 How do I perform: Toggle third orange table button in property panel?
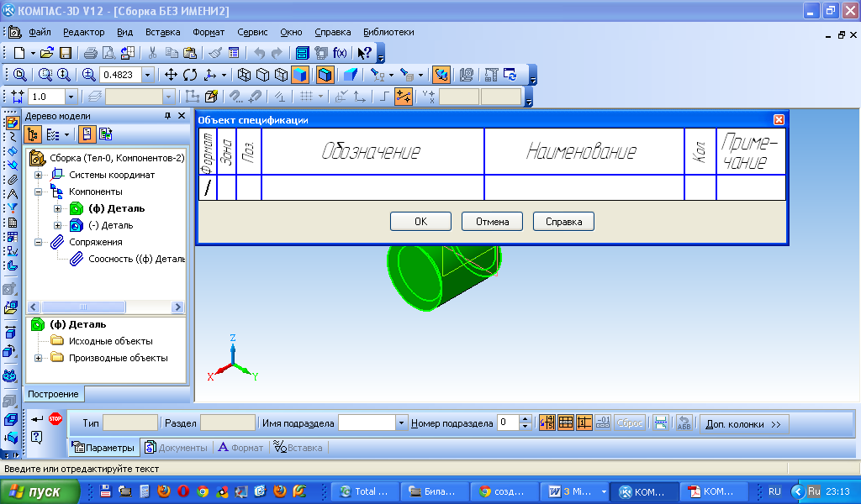[584, 423]
